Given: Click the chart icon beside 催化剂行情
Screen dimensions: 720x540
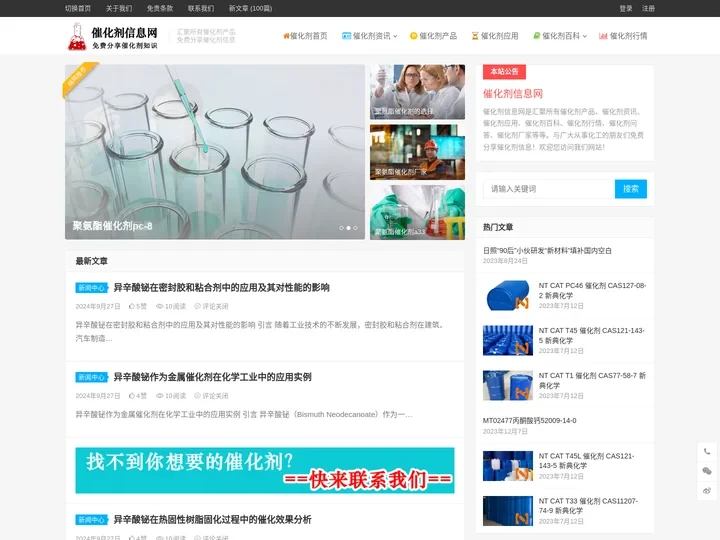Looking at the screenshot, I should tap(603, 36).
